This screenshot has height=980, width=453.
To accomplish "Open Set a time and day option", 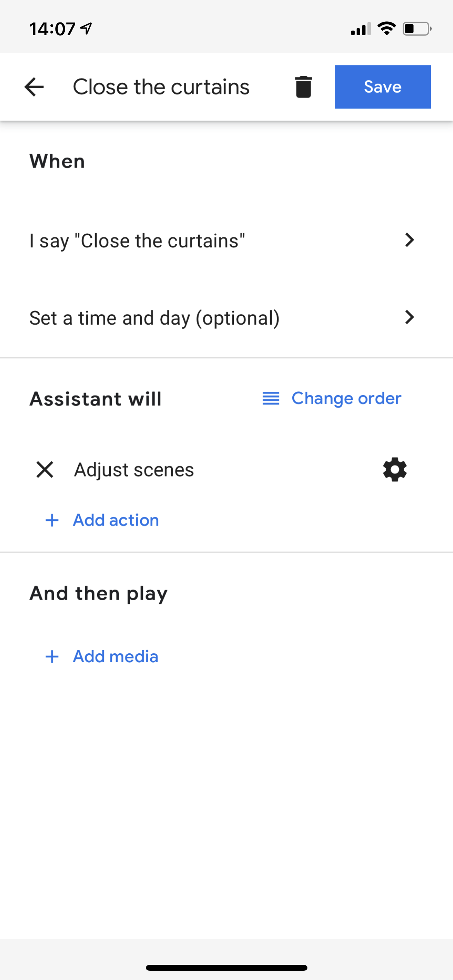I will point(154,318).
